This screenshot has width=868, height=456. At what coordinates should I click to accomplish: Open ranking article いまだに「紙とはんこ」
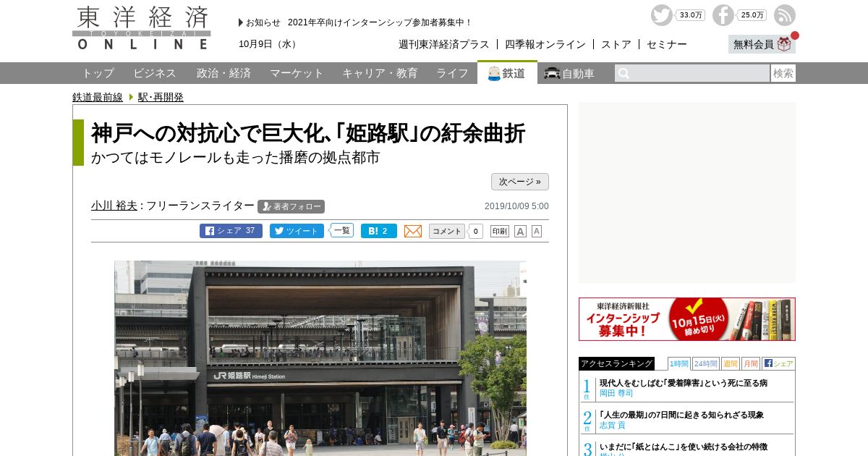pos(684,447)
